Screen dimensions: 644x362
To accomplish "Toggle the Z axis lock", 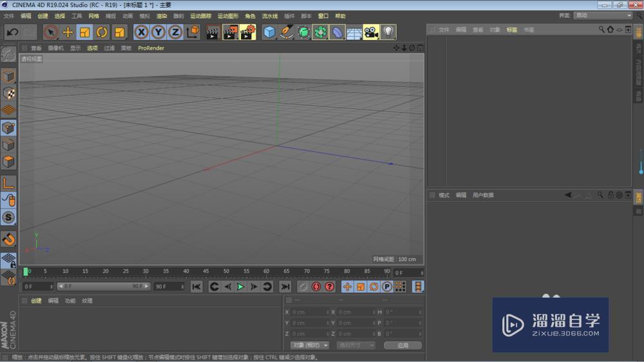I will pos(175,32).
